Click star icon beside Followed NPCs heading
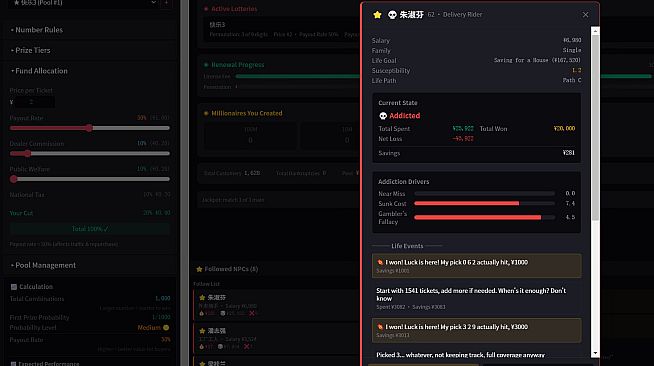The image size is (654, 366). (x=199, y=269)
